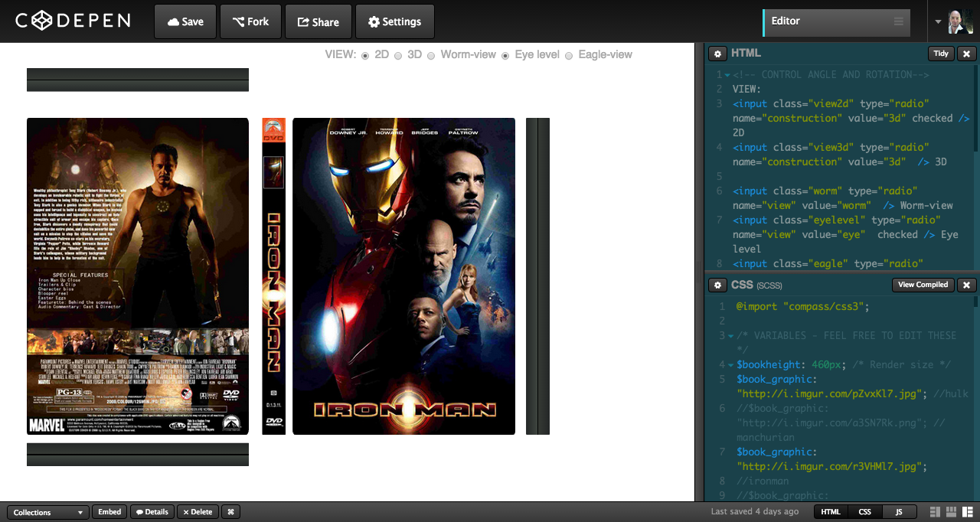Image resolution: width=980 pixels, height=522 pixels.
Task: Toggle the JS editor tab
Action: [x=900, y=512]
